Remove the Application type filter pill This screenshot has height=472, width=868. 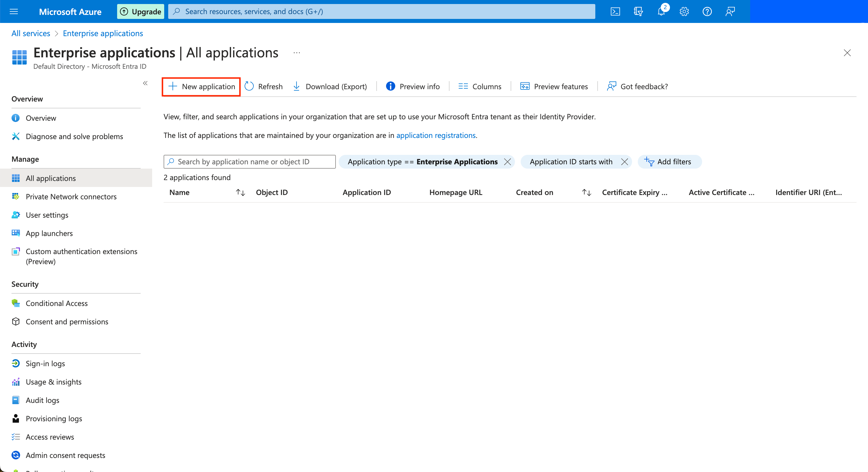click(x=507, y=162)
